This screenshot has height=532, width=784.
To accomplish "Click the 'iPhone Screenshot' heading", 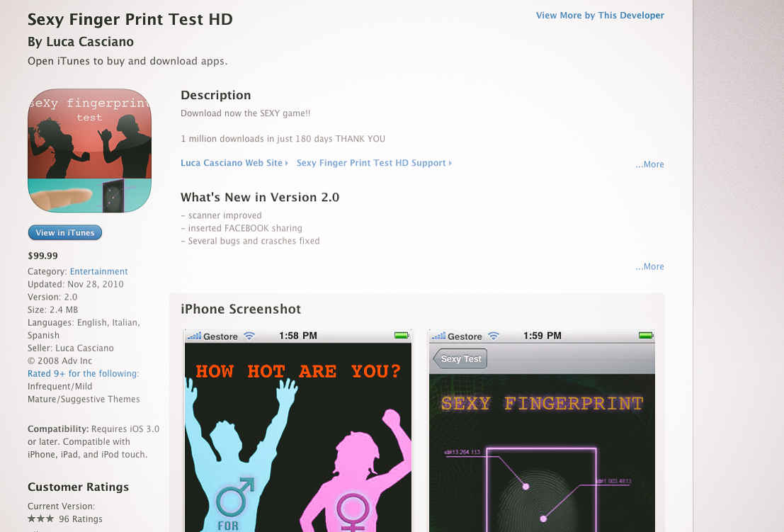I will 241,309.
